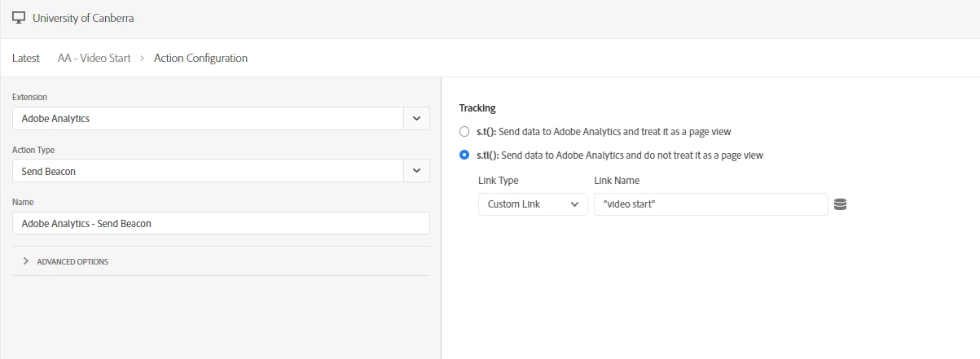Viewport: 980px width, 359px height.
Task: Click the Action Type chevron button
Action: 416,171
